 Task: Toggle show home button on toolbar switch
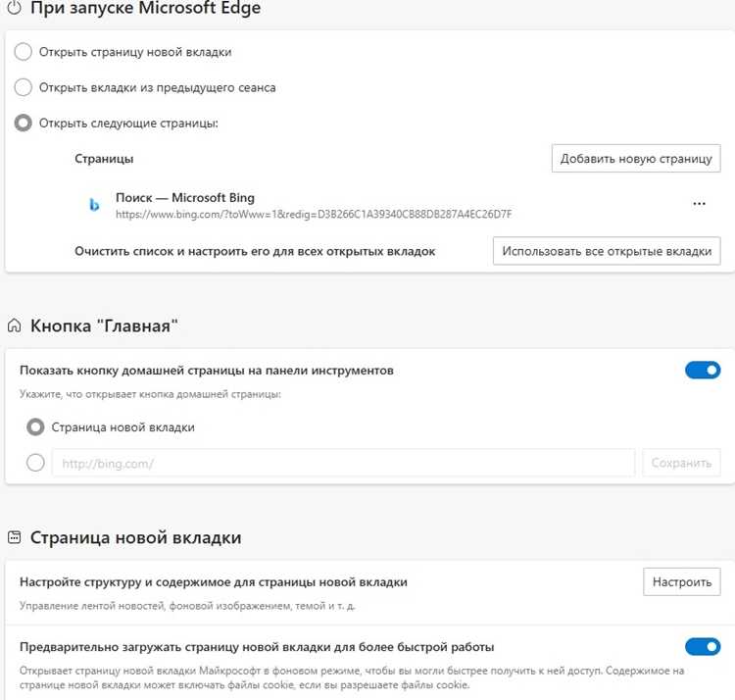coord(703,370)
